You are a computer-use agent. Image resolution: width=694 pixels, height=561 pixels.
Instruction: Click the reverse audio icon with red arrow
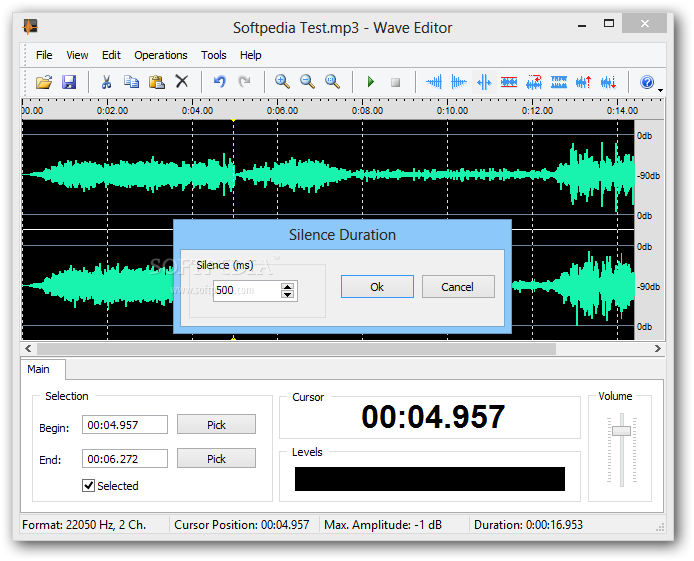coord(534,82)
